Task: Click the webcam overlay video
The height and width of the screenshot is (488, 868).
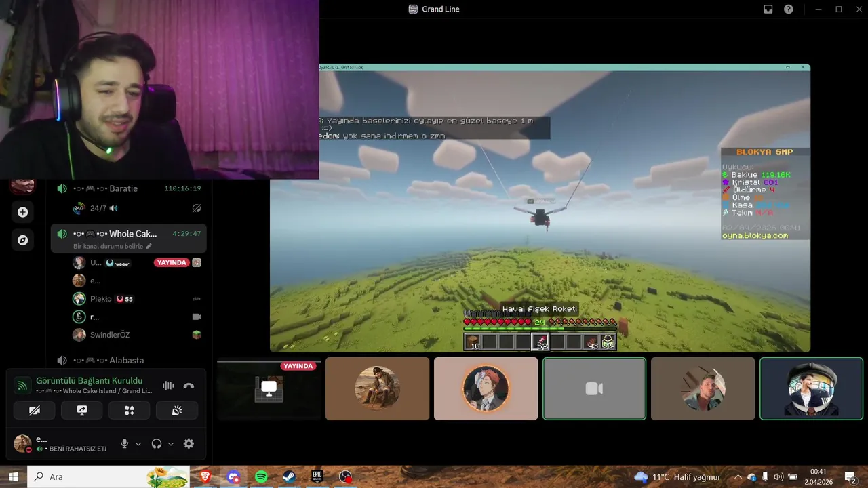Action: (x=159, y=89)
